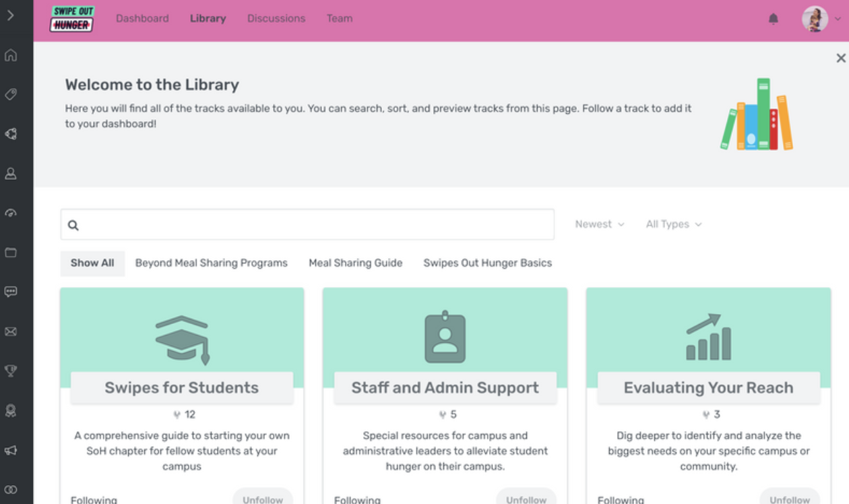Open the gauge speedometer icon in the sidebar
The width and height of the screenshot is (849, 504).
(x=11, y=213)
